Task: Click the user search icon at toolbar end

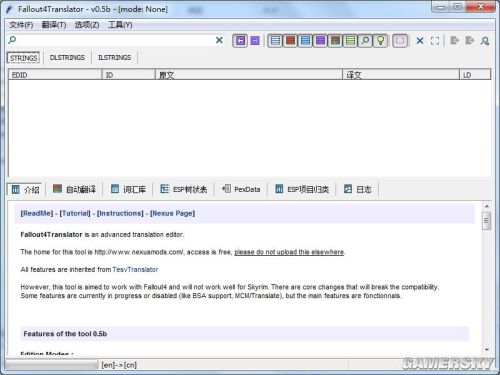Action: point(485,41)
